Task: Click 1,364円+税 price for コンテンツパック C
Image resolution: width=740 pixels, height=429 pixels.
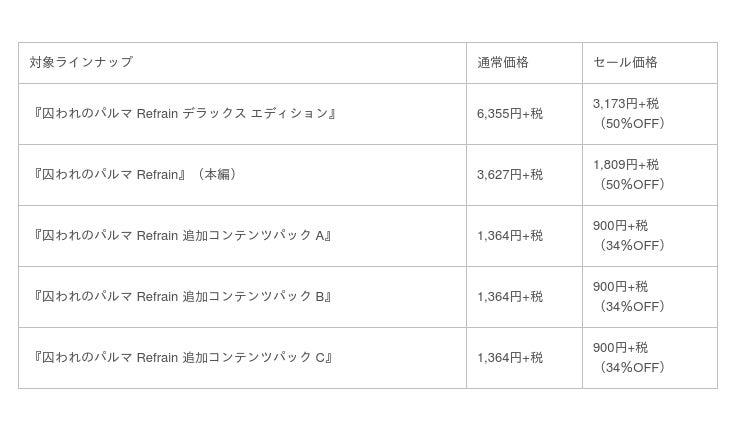Action: point(510,358)
